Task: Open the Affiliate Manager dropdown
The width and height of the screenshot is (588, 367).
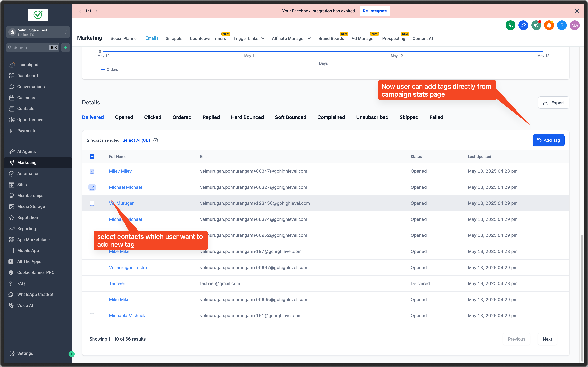Action: (291, 38)
